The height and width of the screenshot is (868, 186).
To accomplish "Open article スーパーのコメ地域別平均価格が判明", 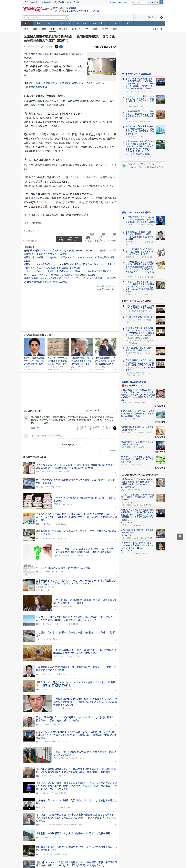I will [84, 499].
